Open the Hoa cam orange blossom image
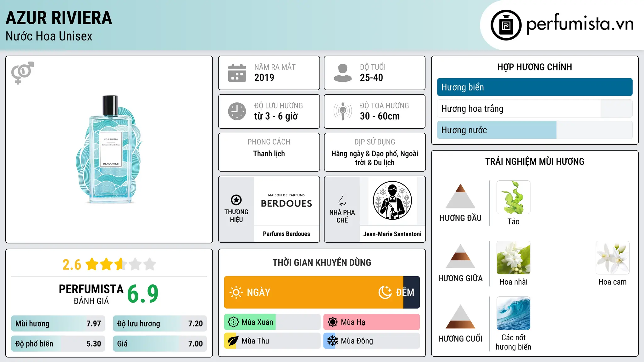This screenshot has width=644, height=362. (613, 258)
